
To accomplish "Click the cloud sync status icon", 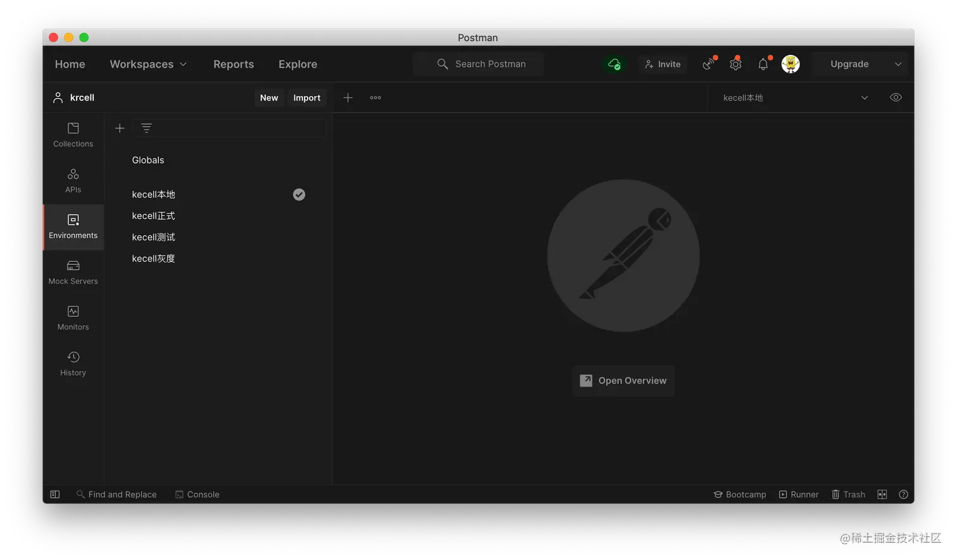I will click(x=614, y=64).
